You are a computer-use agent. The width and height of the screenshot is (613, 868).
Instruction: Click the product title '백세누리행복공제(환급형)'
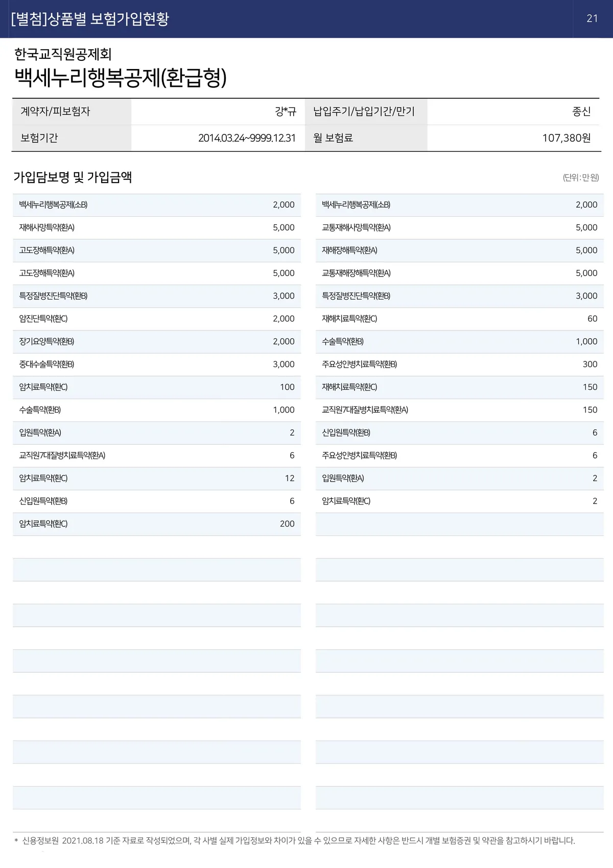(x=121, y=78)
